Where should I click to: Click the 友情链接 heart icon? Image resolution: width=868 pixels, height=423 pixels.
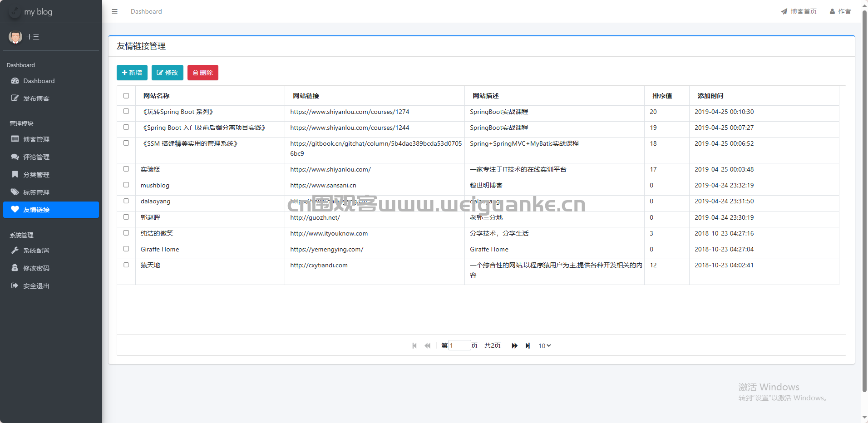point(15,209)
